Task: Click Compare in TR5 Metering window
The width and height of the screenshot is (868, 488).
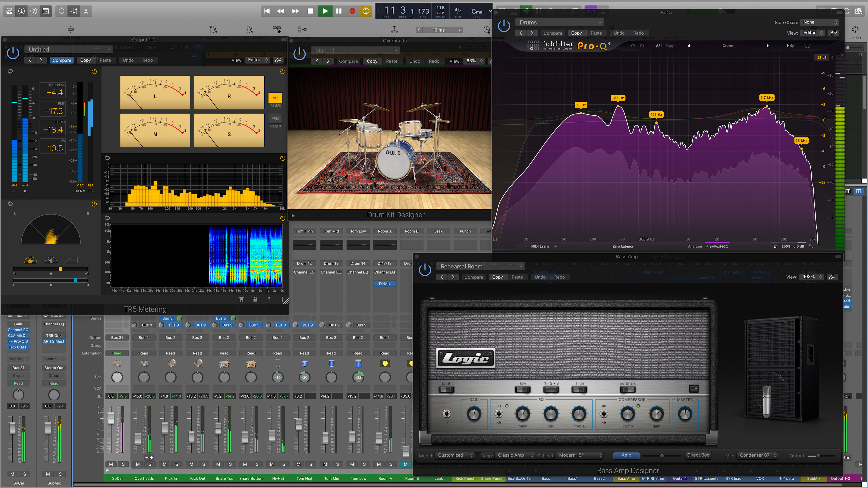Action: pyautogui.click(x=62, y=60)
